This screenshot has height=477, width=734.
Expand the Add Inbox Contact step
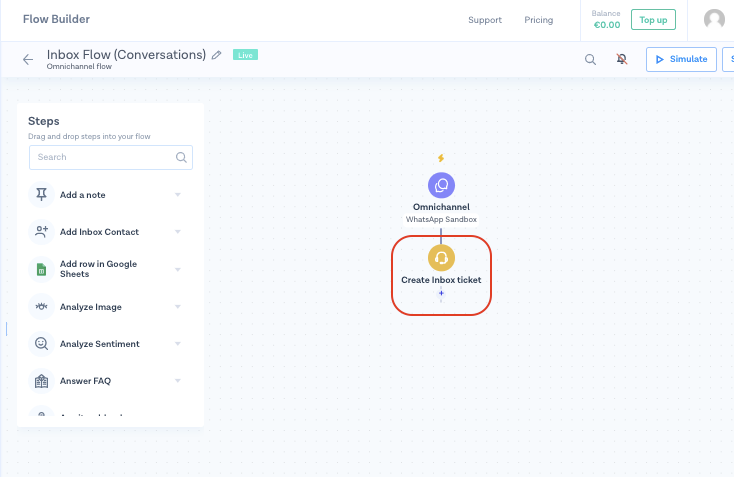tap(178, 231)
